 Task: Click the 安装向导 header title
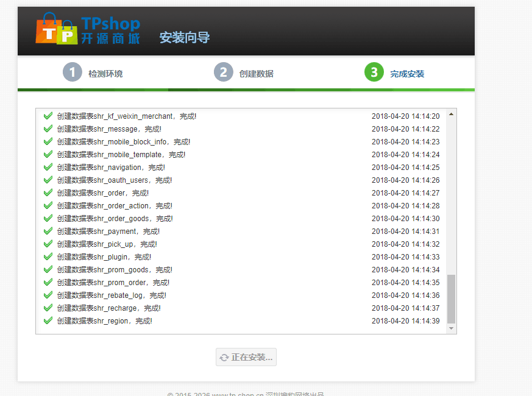(184, 38)
